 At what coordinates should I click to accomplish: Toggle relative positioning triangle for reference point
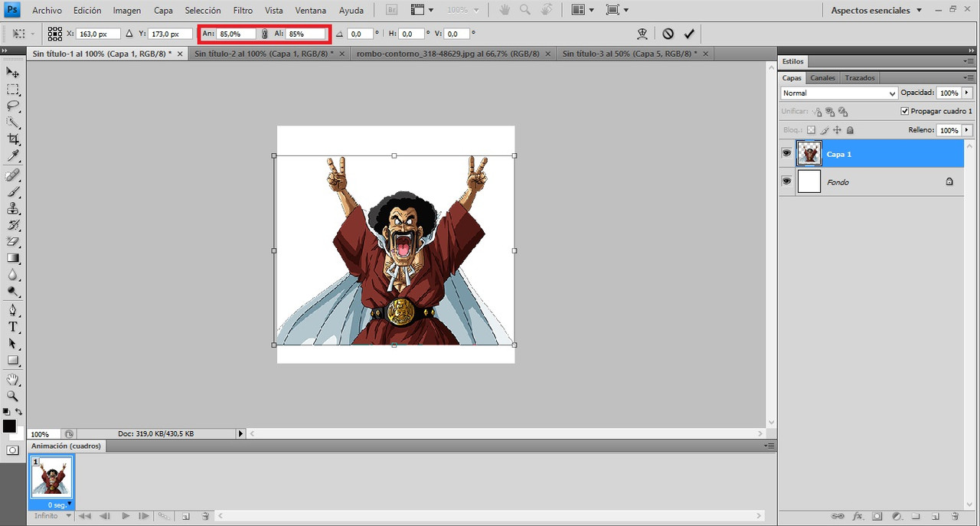pyautogui.click(x=129, y=34)
